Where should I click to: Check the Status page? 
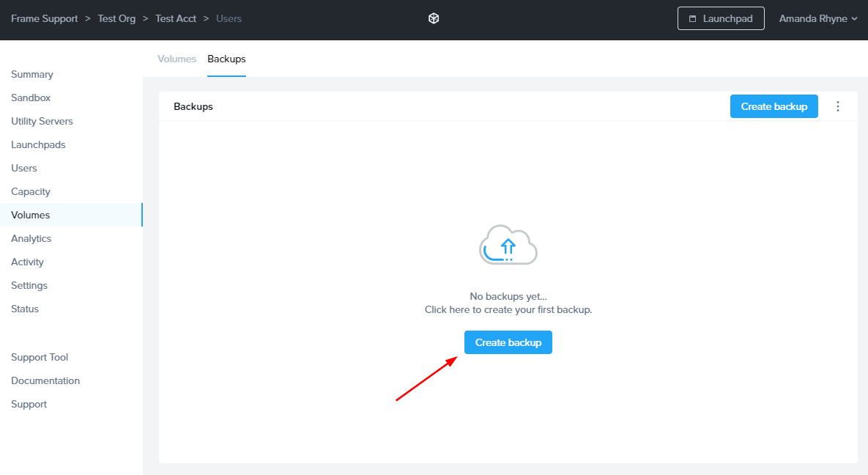point(24,309)
